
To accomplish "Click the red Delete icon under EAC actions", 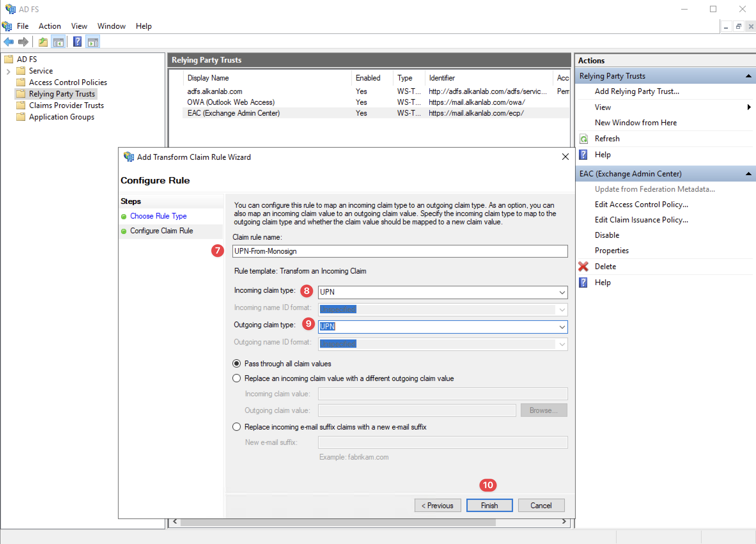I will [583, 266].
